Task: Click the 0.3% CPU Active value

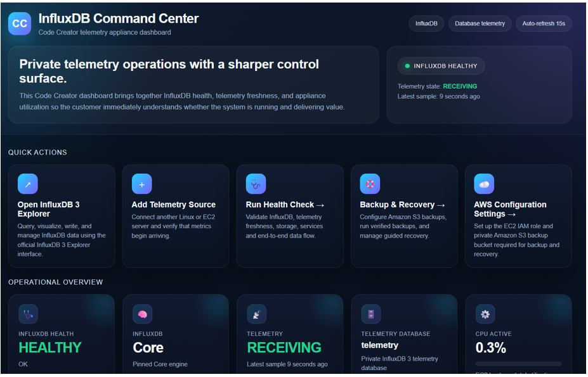Action: pyautogui.click(x=490, y=348)
